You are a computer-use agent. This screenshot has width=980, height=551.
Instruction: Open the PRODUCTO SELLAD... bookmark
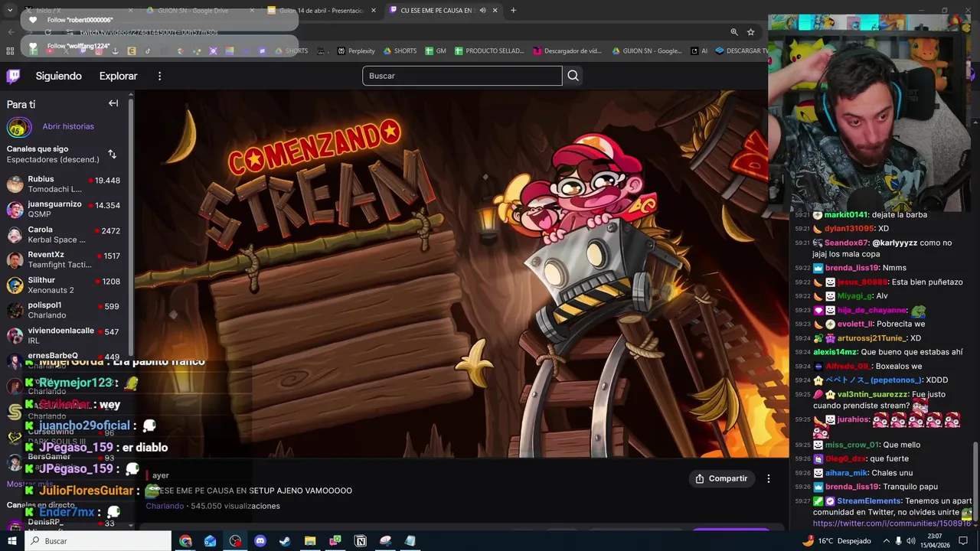pos(489,51)
